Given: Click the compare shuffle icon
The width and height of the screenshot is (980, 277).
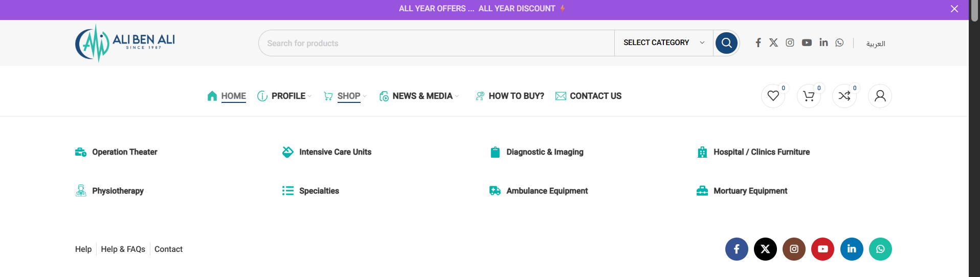Looking at the screenshot, I should tap(844, 96).
